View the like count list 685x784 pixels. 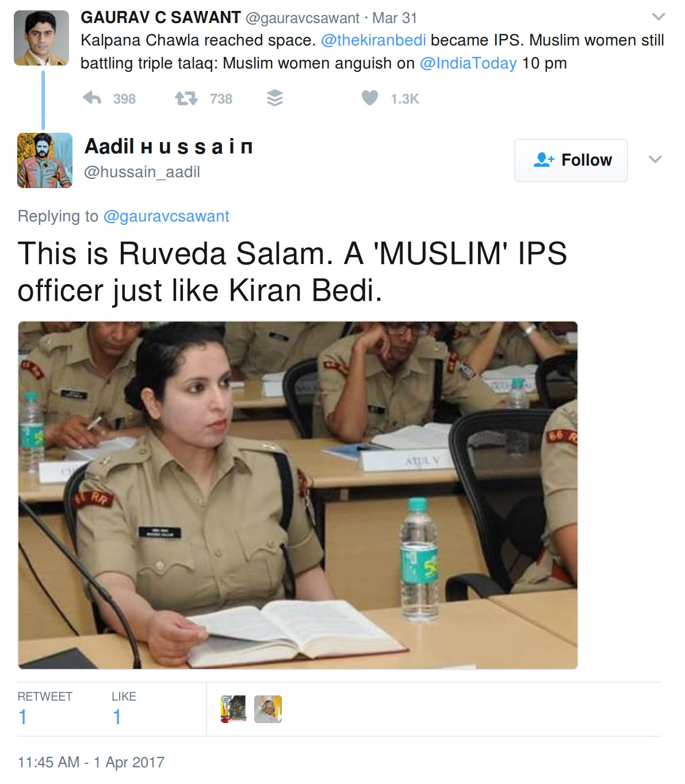coord(124,709)
